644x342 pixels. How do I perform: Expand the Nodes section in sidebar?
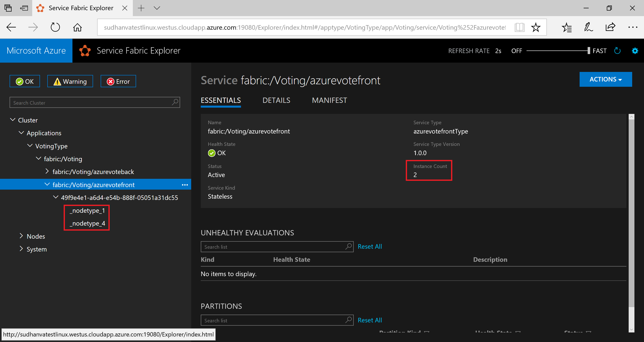point(21,236)
